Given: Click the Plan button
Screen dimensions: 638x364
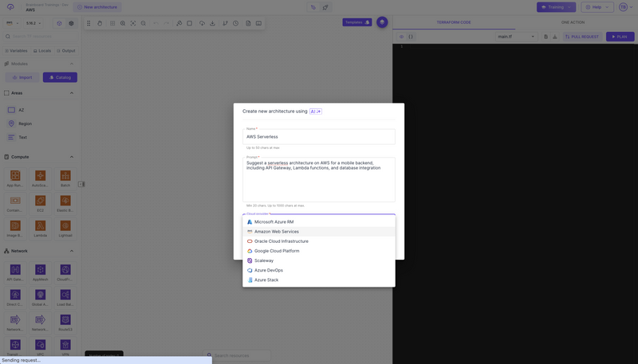Looking at the screenshot, I should click(620, 37).
